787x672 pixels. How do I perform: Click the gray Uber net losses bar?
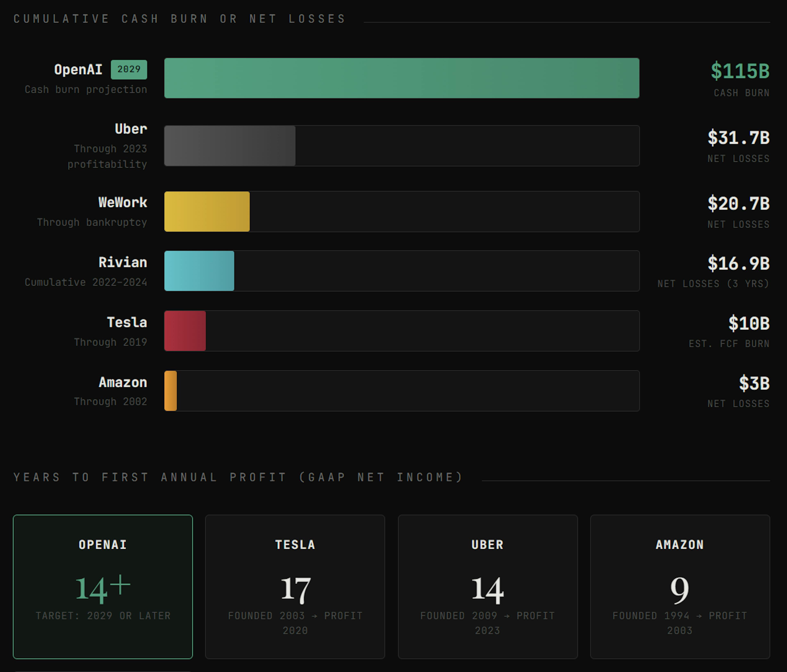[x=229, y=146]
